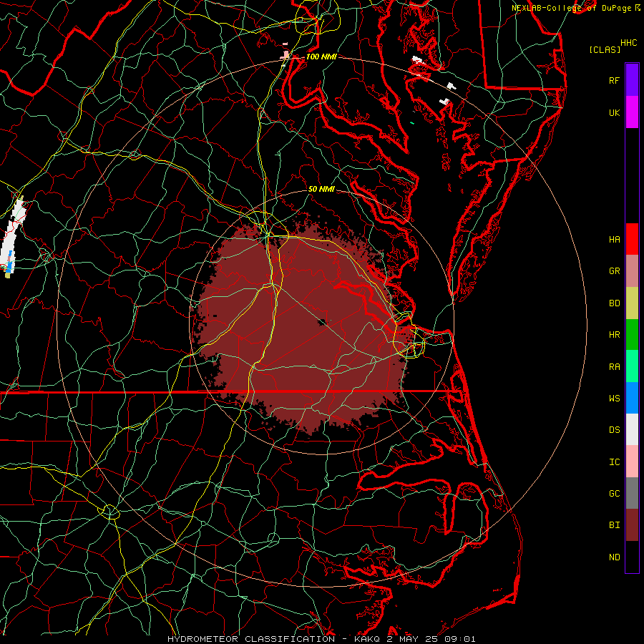Image resolution: width=644 pixels, height=644 pixels.
Task: Click the HHC product label
Action: (x=628, y=43)
